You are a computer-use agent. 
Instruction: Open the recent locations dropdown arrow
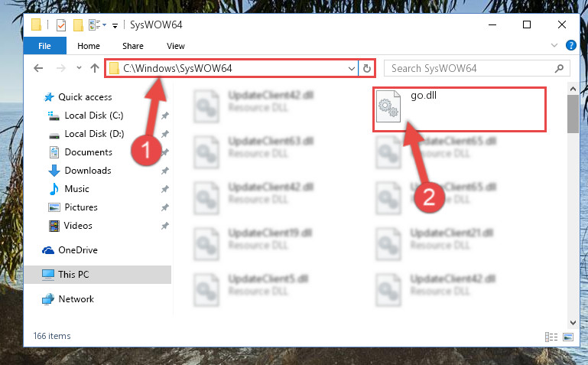(x=79, y=68)
